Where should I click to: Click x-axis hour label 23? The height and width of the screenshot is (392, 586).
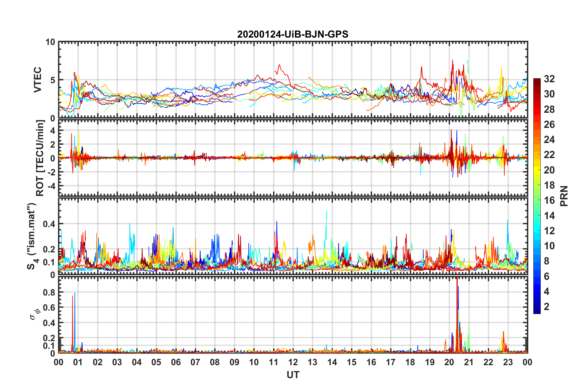click(508, 362)
